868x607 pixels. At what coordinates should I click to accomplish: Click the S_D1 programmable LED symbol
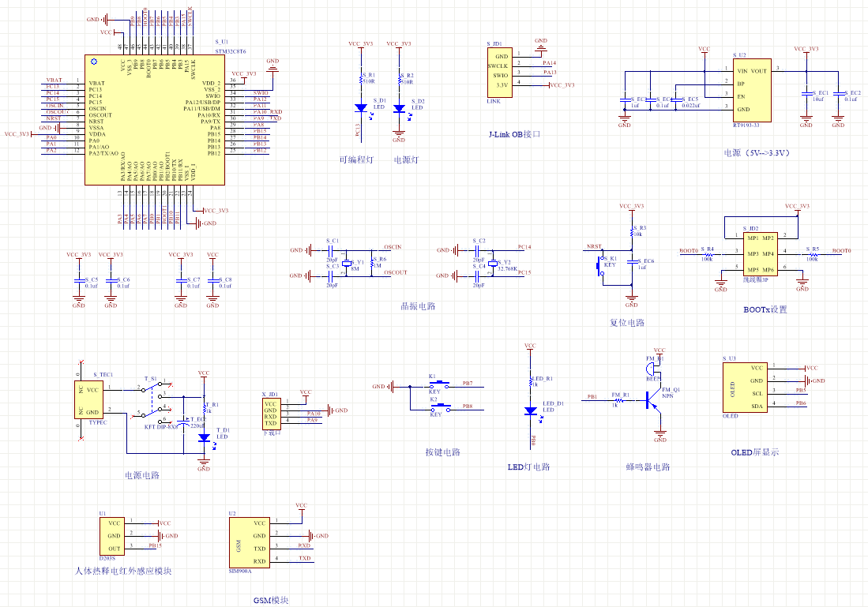[x=361, y=108]
